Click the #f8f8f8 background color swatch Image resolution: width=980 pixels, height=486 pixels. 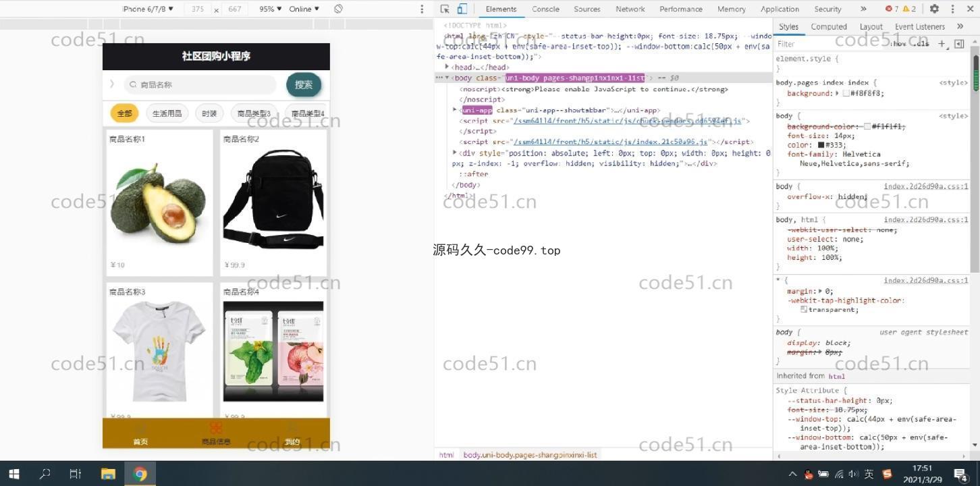pyautogui.click(x=846, y=93)
